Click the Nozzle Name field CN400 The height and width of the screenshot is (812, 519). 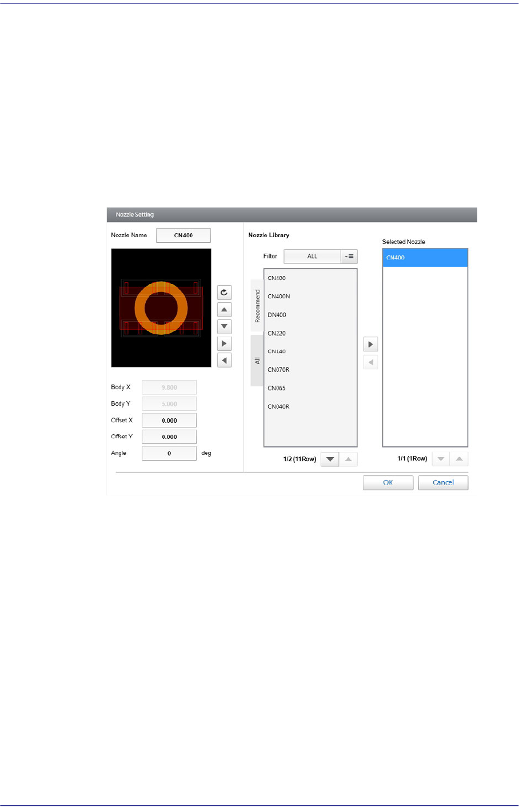click(x=183, y=235)
